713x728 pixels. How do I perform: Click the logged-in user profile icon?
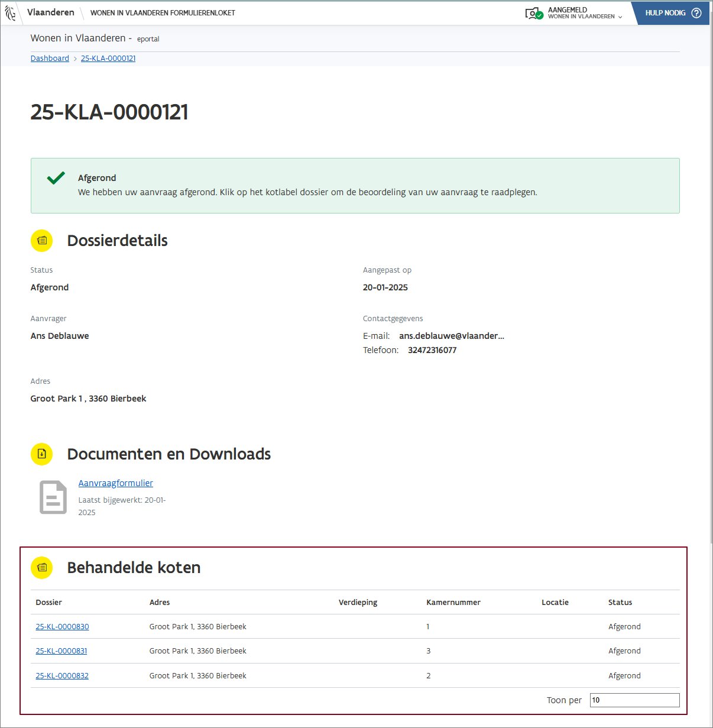click(533, 13)
